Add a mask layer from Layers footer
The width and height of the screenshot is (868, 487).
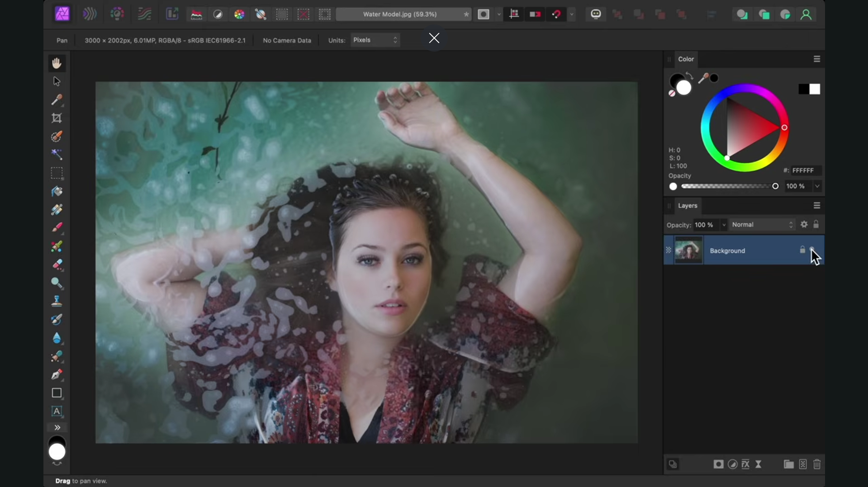coord(718,464)
